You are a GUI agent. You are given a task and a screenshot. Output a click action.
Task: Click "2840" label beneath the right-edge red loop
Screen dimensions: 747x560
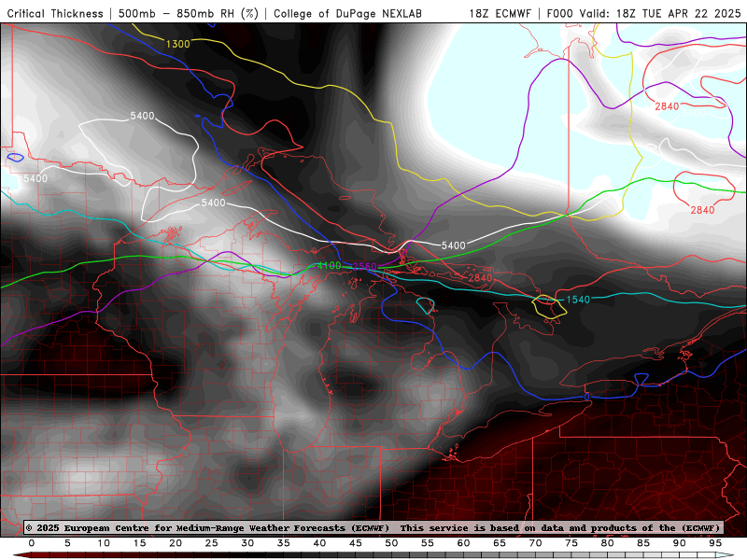702,210
